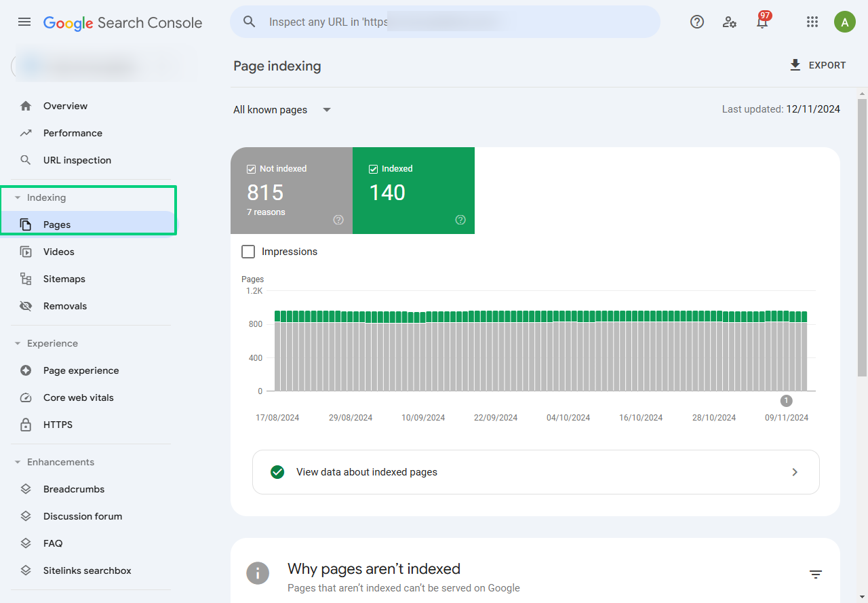Viewport: 868px width, 603px height.
Task: Open Sitelinks searchbox report
Action: 87,570
